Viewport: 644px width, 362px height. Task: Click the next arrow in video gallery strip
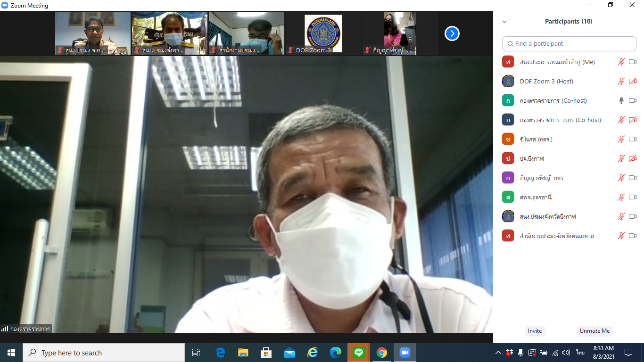452,33
